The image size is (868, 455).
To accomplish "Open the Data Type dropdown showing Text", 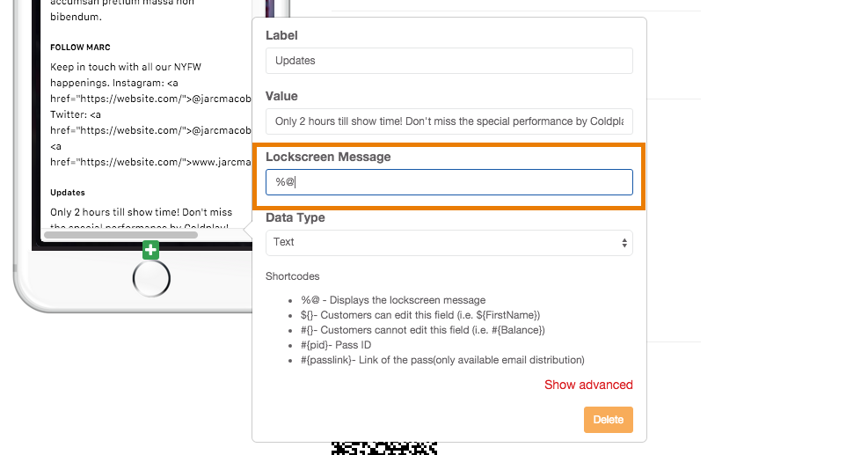I will coord(449,243).
